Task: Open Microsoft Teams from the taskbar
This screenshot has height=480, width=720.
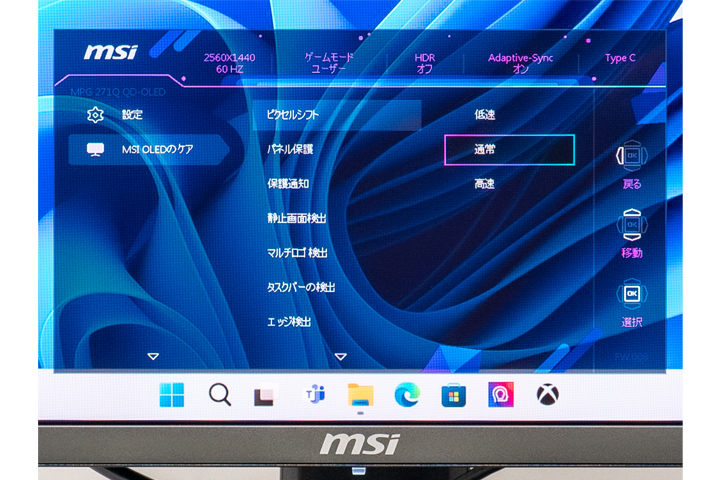Action: click(313, 395)
